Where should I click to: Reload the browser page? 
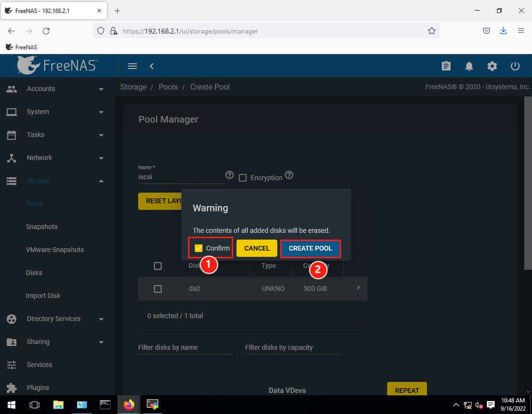coord(46,31)
